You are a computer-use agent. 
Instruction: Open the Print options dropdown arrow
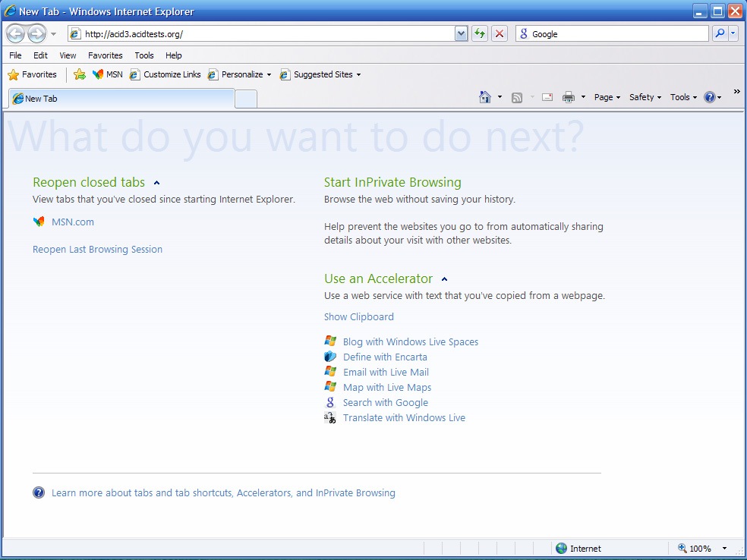pos(582,97)
